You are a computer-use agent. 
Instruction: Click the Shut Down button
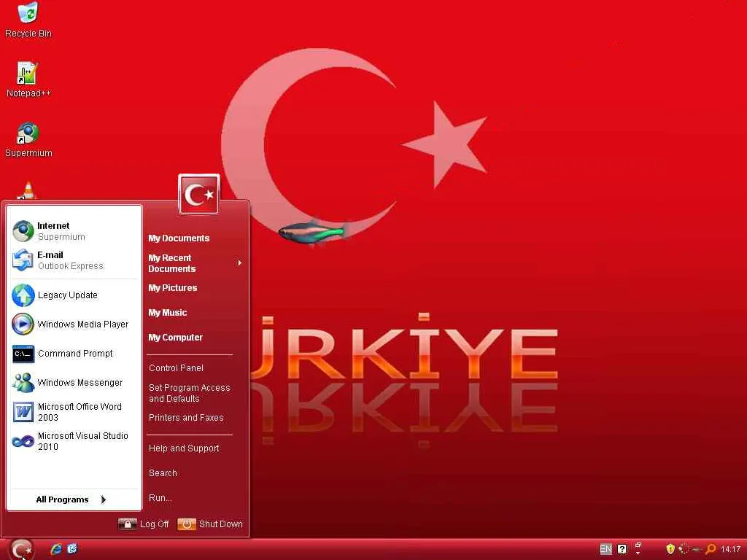[210, 524]
